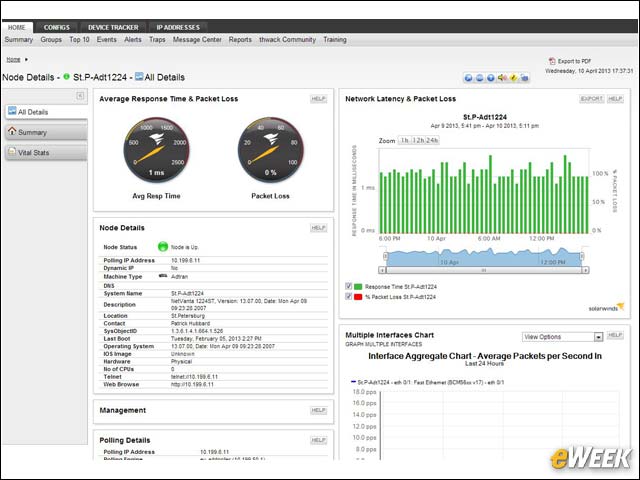Image resolution: width=640 pixels, height=480 pixels.
Task: Click HELP on Node Details panel
Action: coord(318,228)
